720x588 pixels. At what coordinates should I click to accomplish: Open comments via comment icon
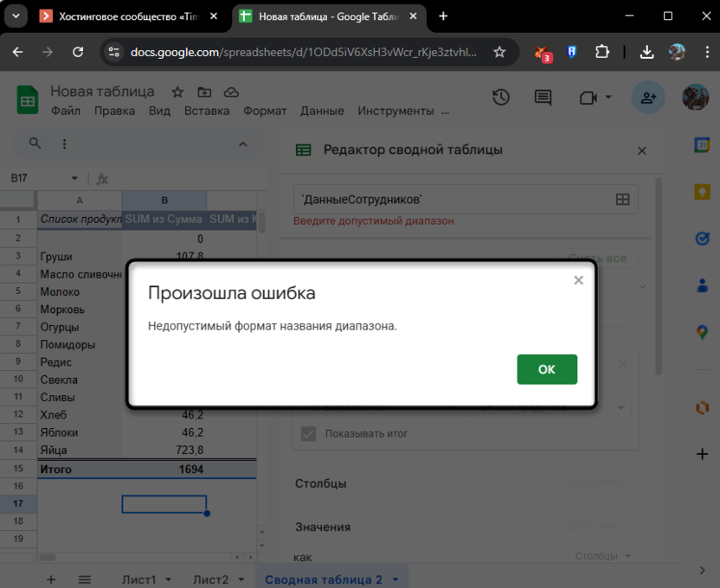pyautogui.click(x=543, y=98)
